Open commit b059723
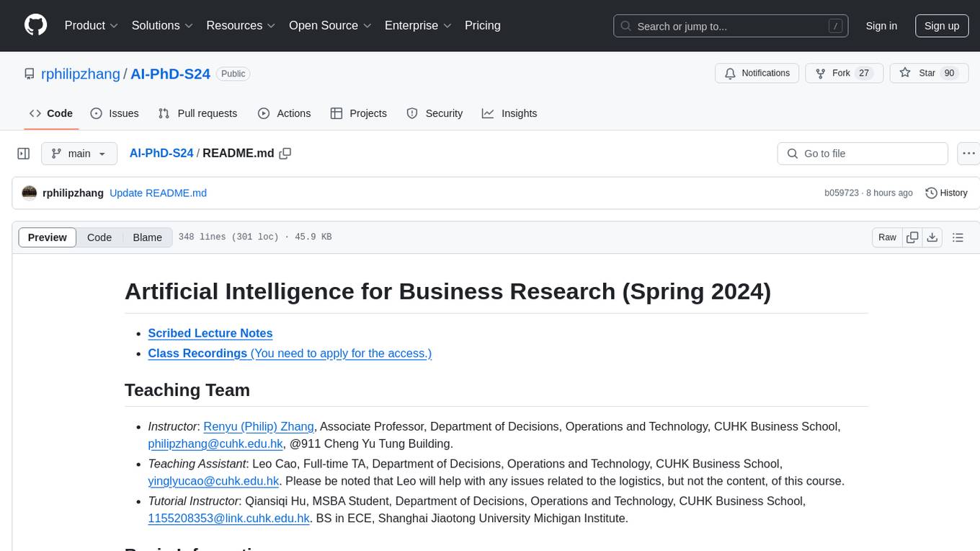 pos(842,193)
